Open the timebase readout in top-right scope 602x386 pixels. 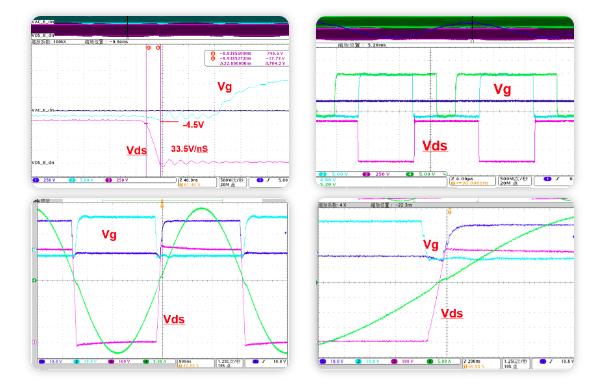473,181
